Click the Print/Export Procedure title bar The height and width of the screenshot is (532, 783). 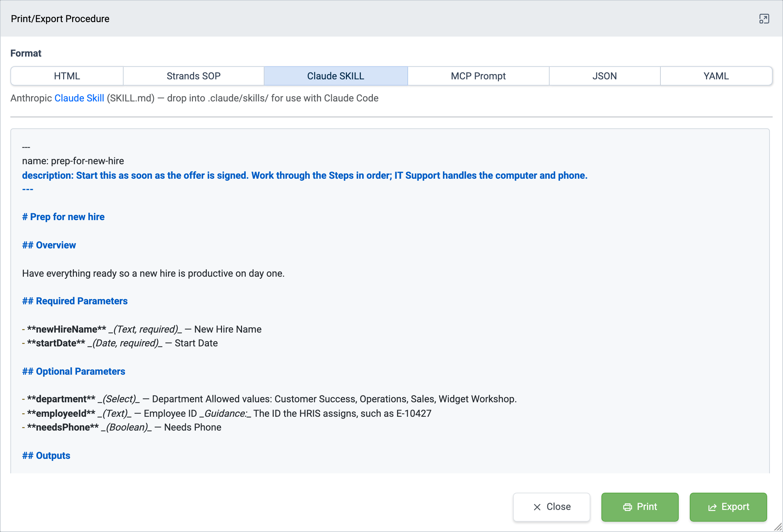[391, 19]
